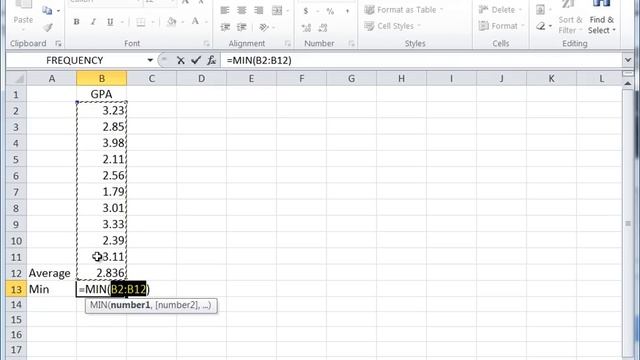Click Increase Decimal icon
Viewport: 640px width, 360px height.
pos(306,28)
